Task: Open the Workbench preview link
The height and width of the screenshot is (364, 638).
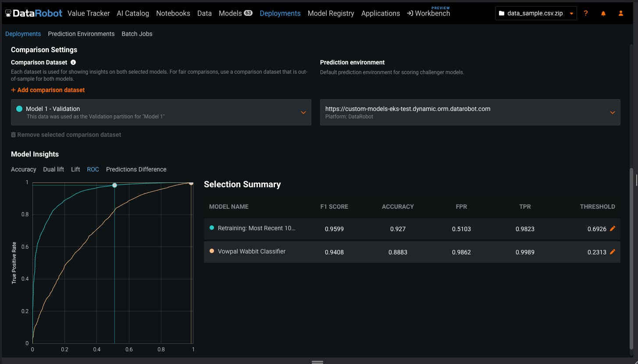Action: point(428,13)
